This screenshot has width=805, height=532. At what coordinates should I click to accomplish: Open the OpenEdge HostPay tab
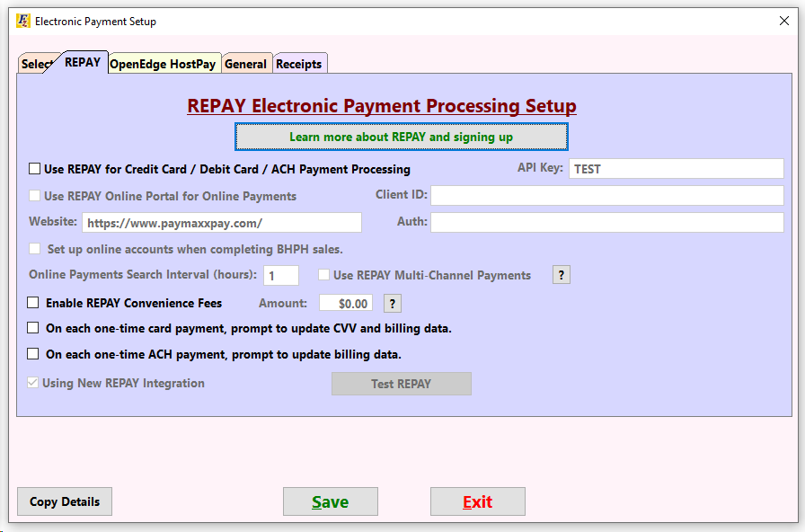(x=163, y=64)
